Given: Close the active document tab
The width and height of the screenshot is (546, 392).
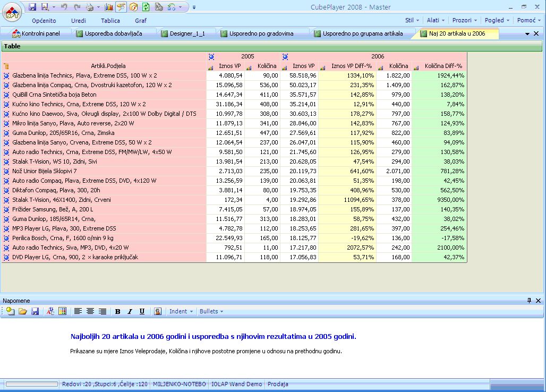Looking at the screenshot, I should tap(536, 34).
